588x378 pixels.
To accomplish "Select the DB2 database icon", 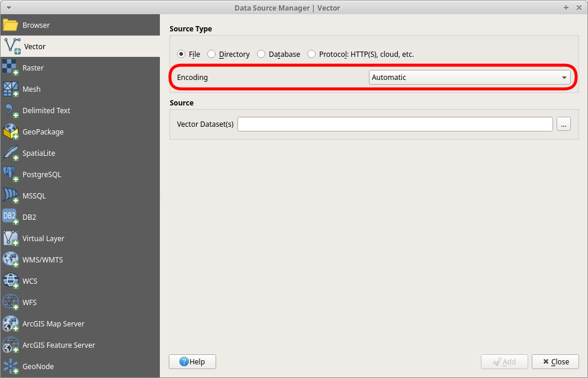I will 11,217.
